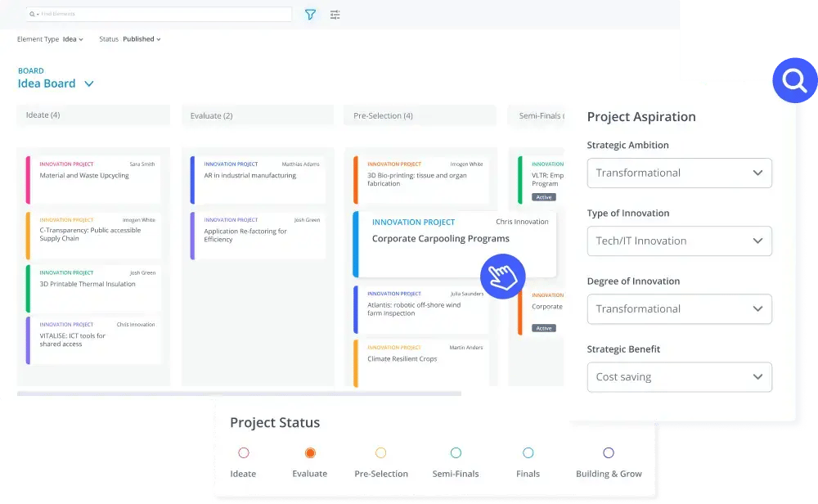Select the Building & Grow radio button
The image size is (818, 504).
[x=609, y=452]
